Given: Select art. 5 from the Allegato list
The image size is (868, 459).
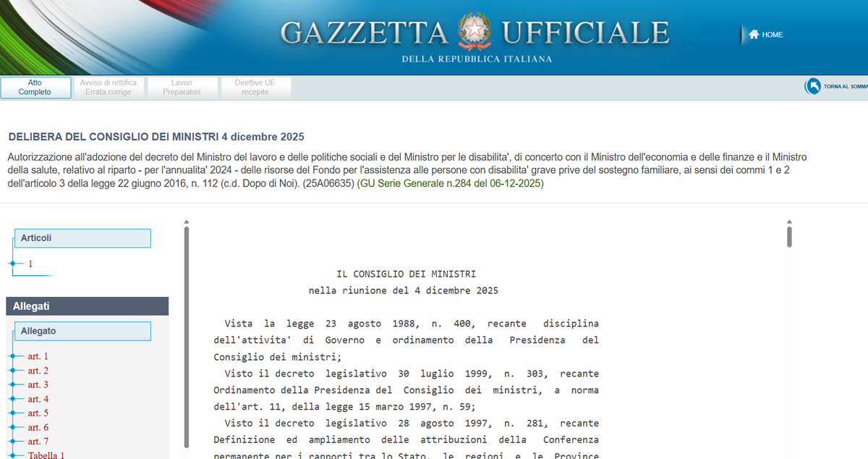Looking at the screenshot, I should [x=38, y=413].
